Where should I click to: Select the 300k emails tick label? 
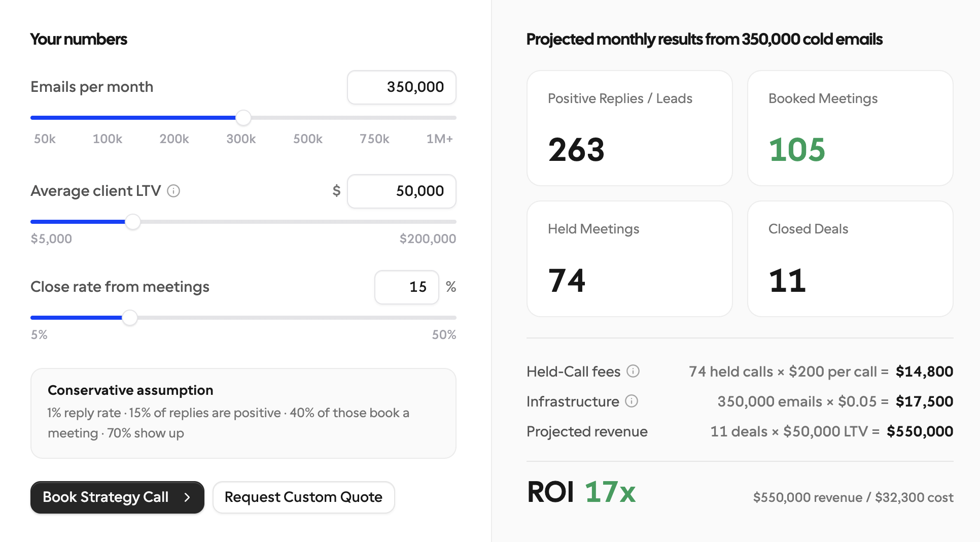(241, 139)
